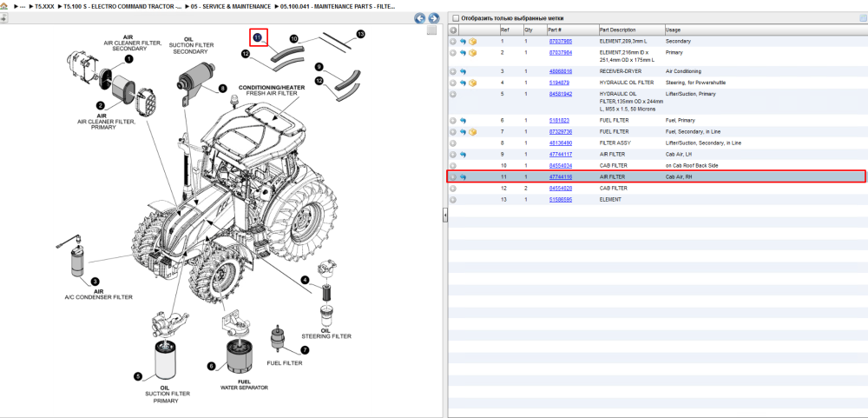The height and width of the screenshot is (418, 868).
Task: Click the round select icon in Ref 10 row
Action: [x=453, y=166]
